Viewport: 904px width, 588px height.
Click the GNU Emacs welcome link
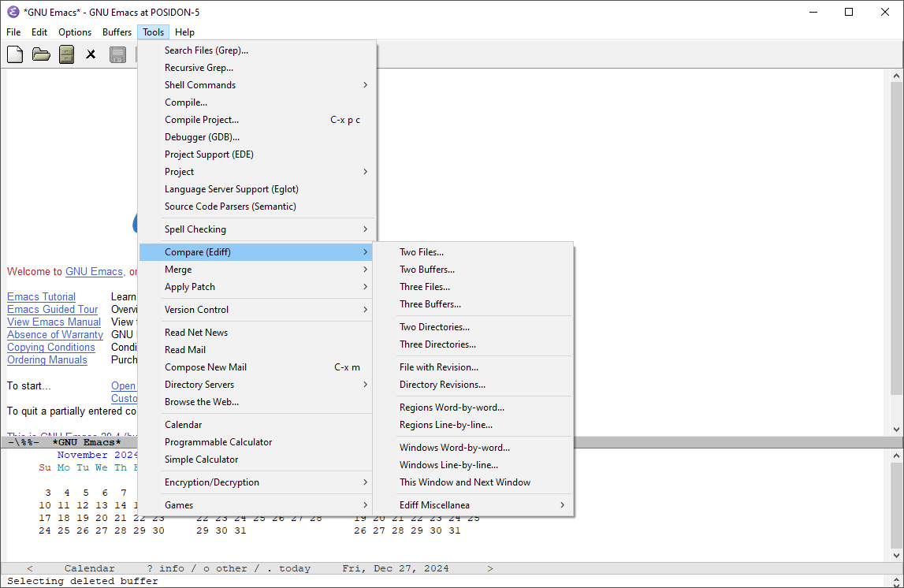click(x=94, y=271)
